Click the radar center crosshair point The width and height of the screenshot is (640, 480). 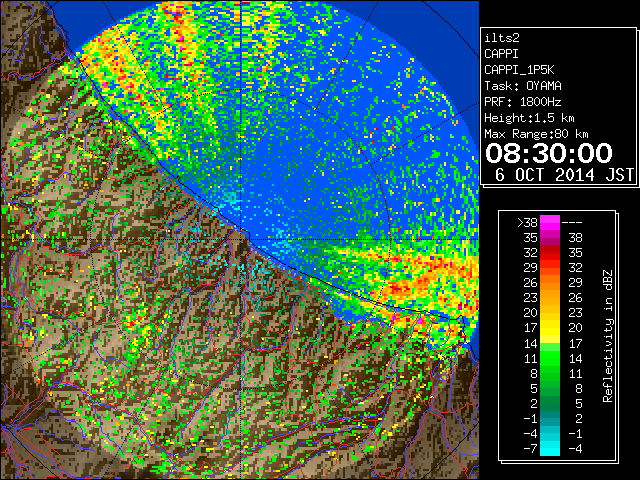242,239
